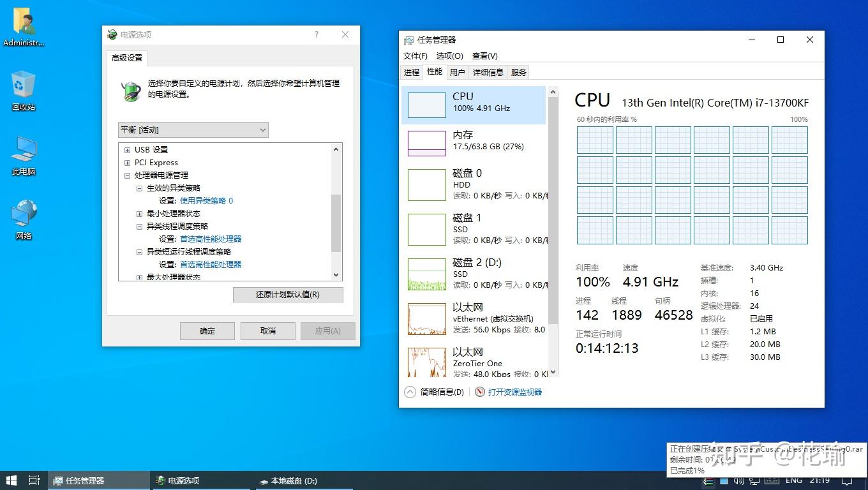
Task: Click the volume icon in the system tray
Action: point(739,480)
